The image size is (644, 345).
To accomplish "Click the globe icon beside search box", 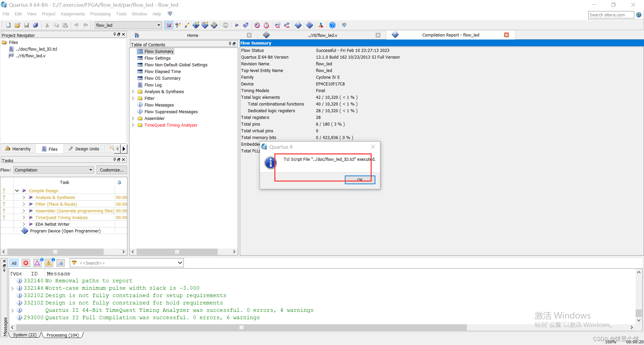I will click(639, 15).
